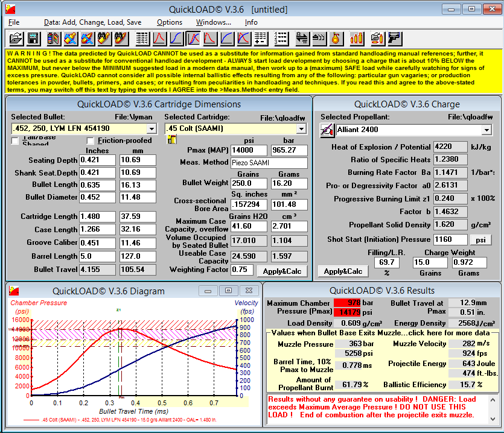The width and height of the screenshot is (504, 433).
Task: Click the Meas. Method Piezo SAAMI field
Action: click(x=269, y=163)
